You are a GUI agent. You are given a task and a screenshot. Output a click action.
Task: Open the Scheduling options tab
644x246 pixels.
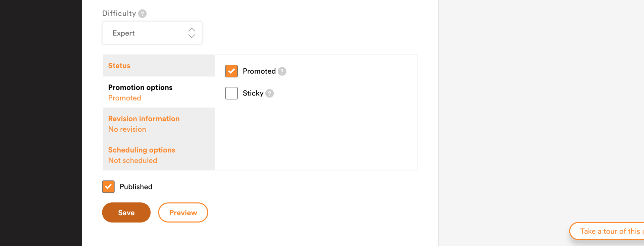click(x=142, y=150)
